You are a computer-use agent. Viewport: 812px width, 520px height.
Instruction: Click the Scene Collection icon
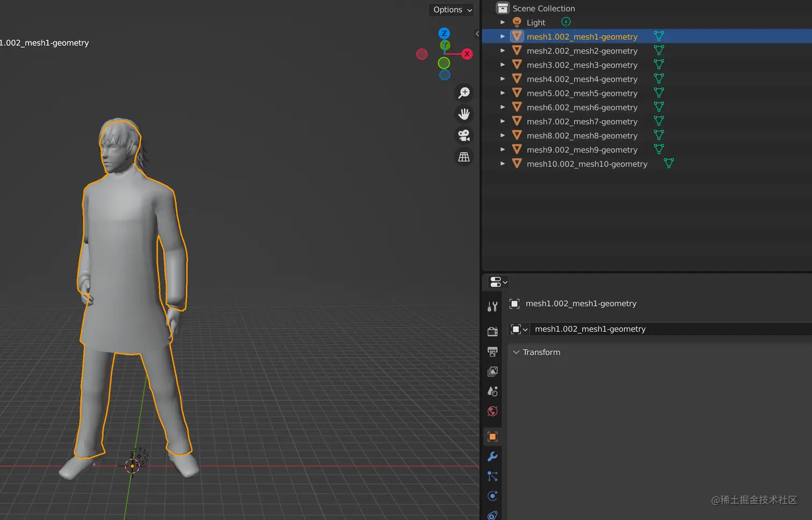pyautogui.click(x=503, y=8)
